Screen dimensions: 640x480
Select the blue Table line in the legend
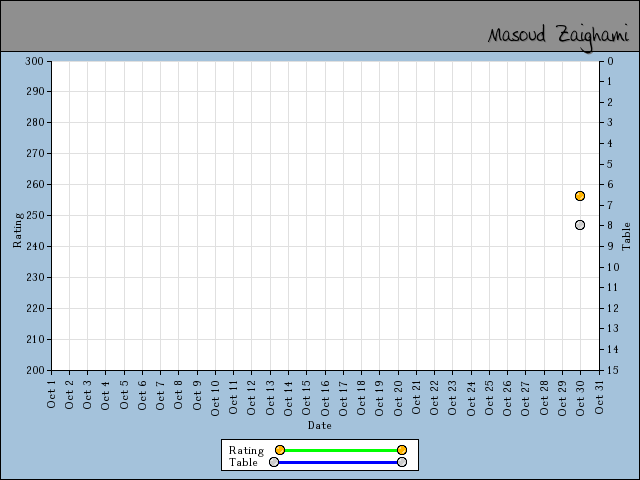pos(338,462)
